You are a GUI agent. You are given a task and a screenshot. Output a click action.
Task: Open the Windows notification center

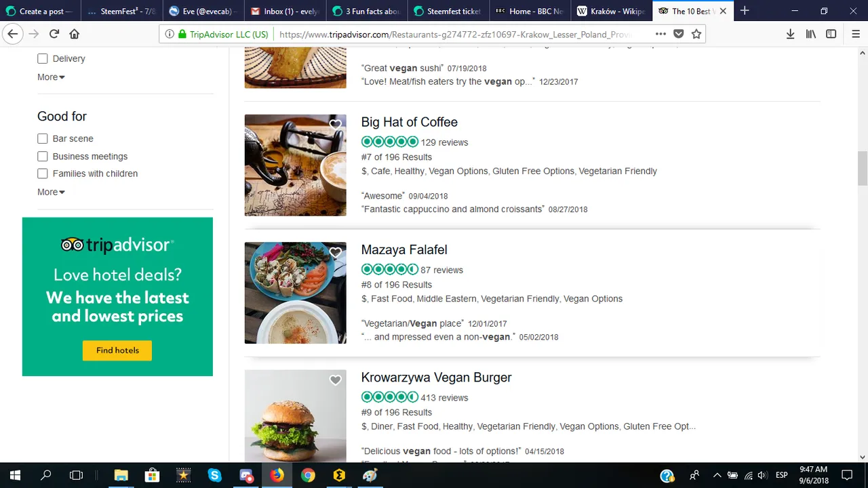pyautogui.click(x=847, y=475)
